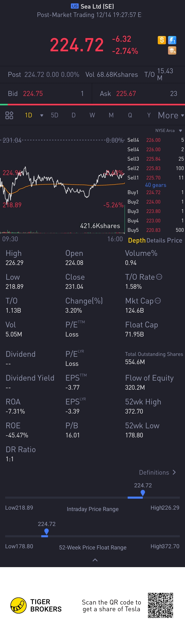Click the T/O Rate info icon
The width and height of the screenshot is (185, 644).
pos(159,277)
